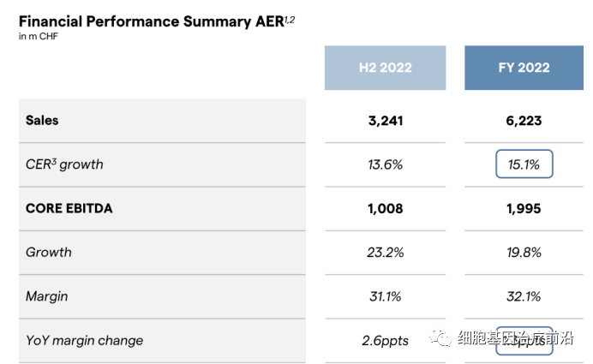593x364 pixels.
Task: Click the Margin row label
Action: pos(47,296)
